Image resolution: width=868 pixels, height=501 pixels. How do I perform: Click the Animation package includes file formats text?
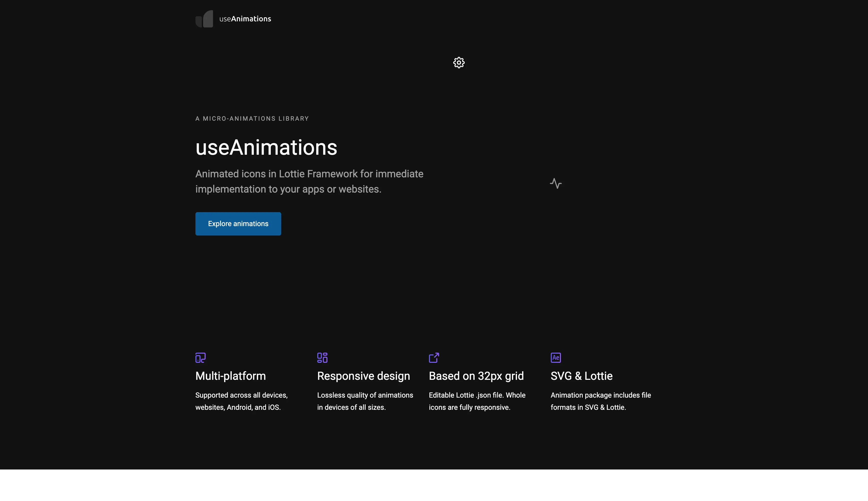(x=600, y=401)
